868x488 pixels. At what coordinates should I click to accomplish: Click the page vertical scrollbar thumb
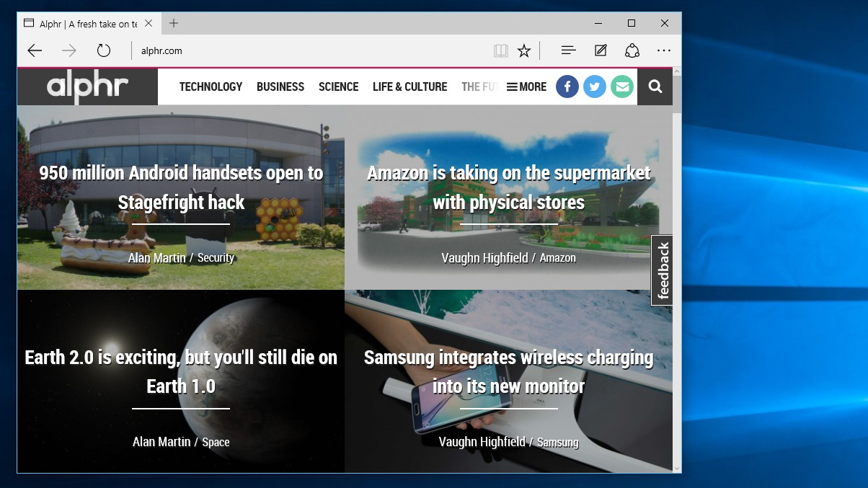[x=677, y=94]
